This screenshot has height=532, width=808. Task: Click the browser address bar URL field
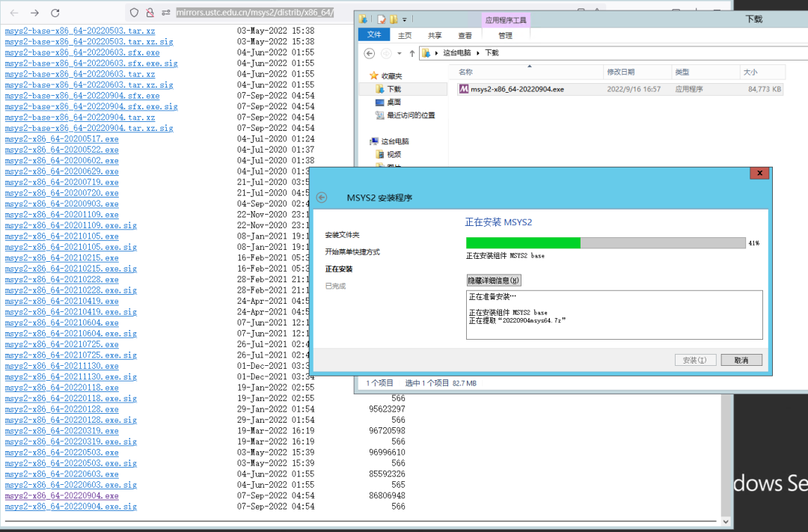point(256,12)
